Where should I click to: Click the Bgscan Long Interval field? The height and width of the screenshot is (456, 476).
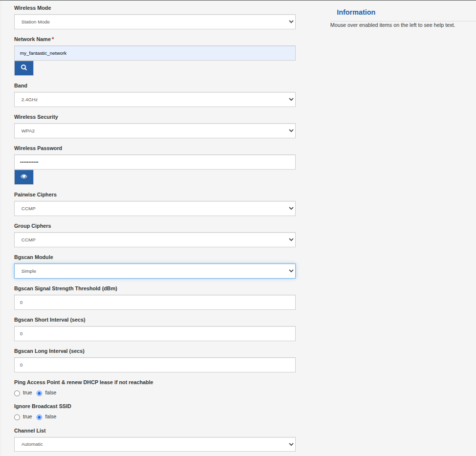point(154,365)
